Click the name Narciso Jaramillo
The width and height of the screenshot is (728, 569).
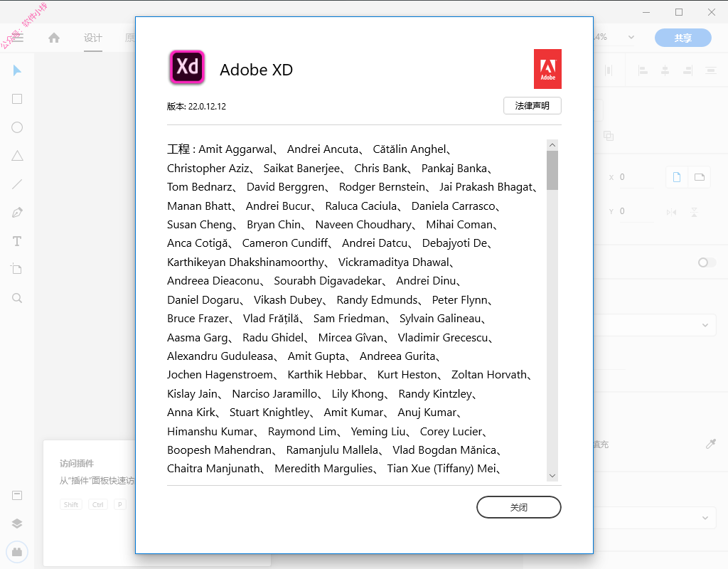tap(275, 393)
